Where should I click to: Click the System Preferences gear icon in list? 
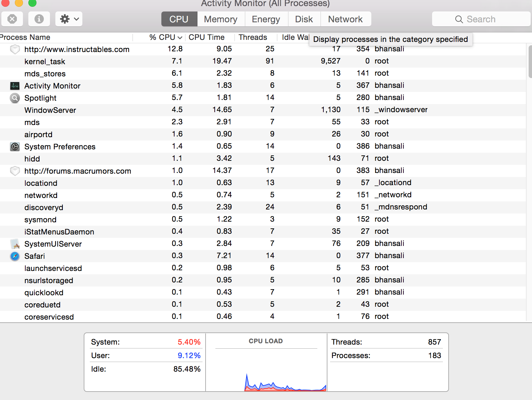pos(15,147)
